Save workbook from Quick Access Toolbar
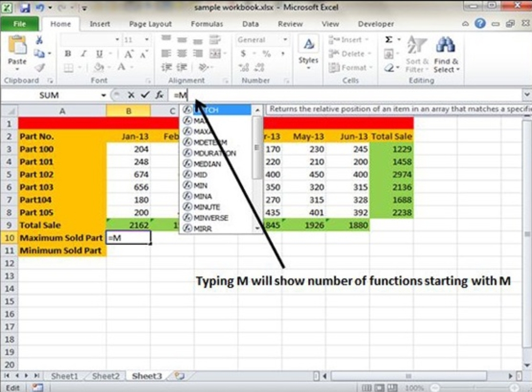This screenshot has height=392, width=532. point(24,7)
